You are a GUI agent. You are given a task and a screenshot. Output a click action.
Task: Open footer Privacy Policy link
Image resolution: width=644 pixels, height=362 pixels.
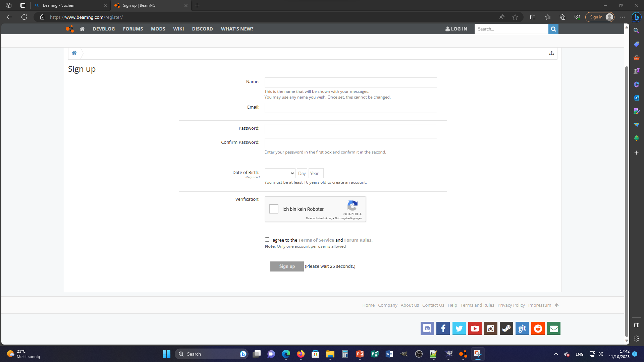[511, 305]
